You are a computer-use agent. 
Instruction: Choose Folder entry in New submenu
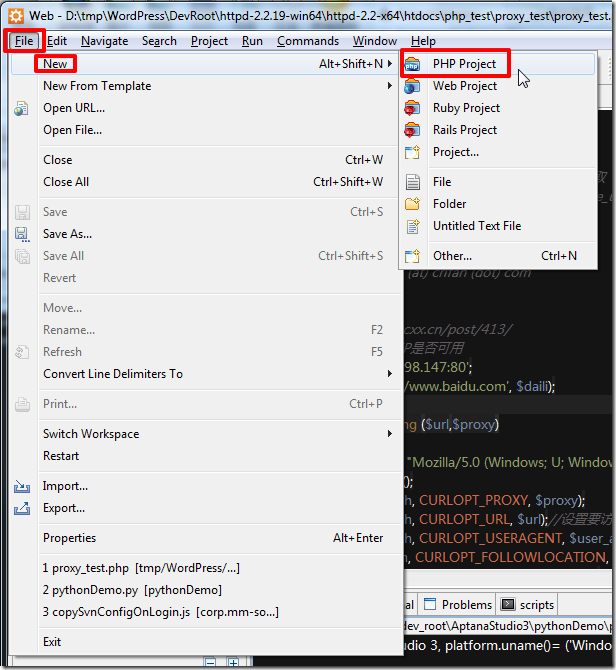(x=498, y=204)
